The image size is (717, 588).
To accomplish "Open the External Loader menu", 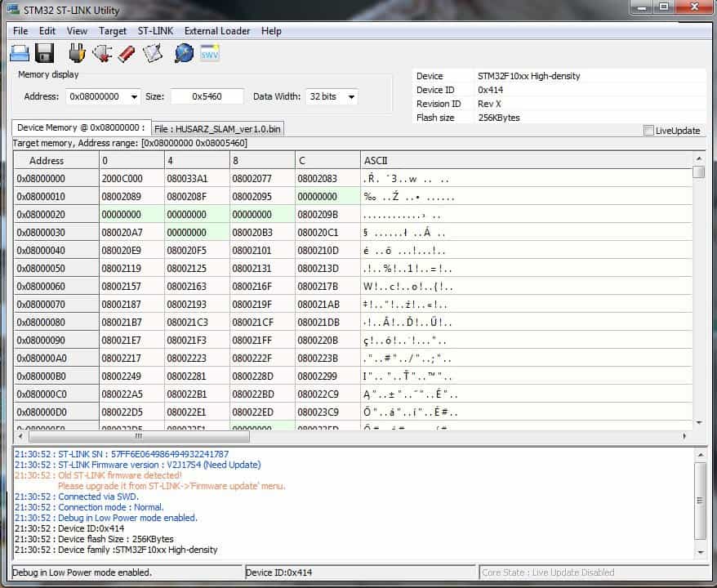I will (217, 31).
